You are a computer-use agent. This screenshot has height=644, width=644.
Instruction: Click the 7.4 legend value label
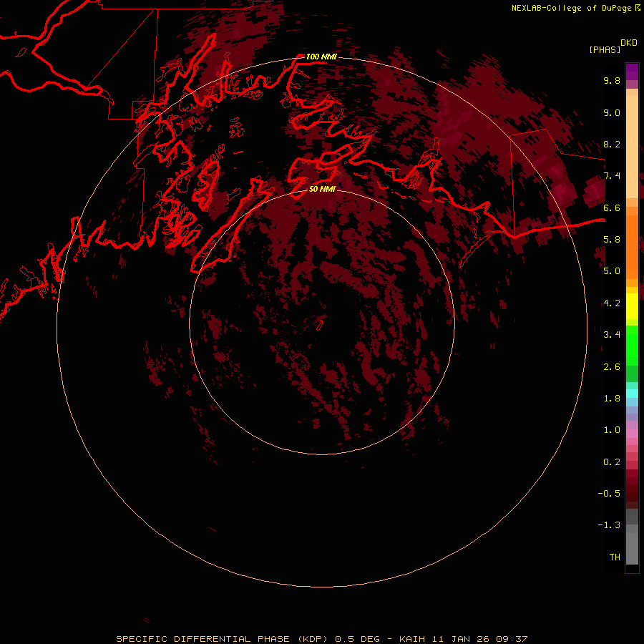click(x=612, y=176)
